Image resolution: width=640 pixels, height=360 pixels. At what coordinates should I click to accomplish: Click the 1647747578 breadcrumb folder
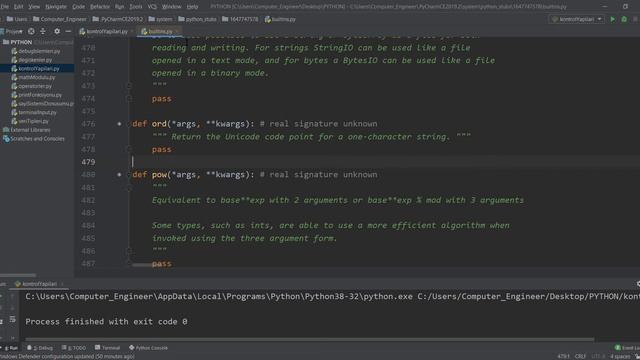240,19
